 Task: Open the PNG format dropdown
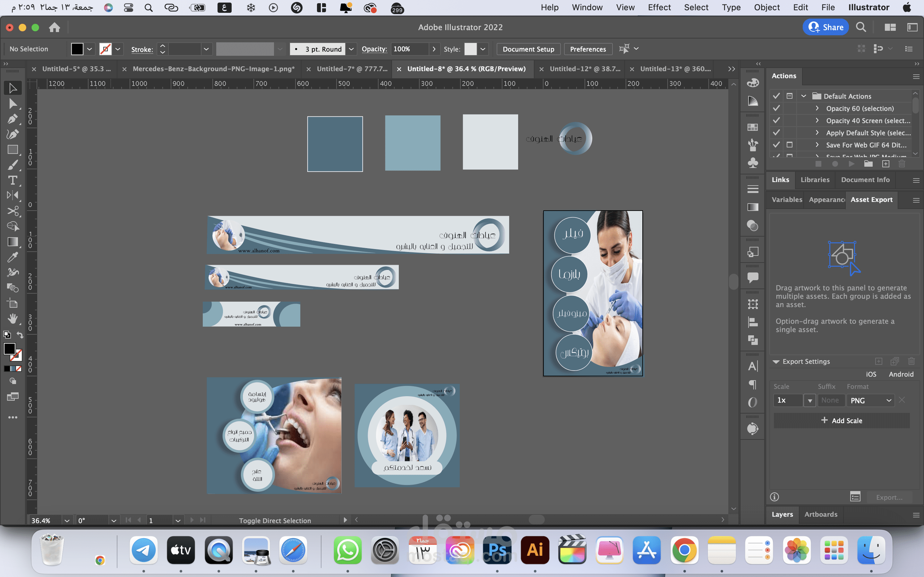(x=870, y=400)
